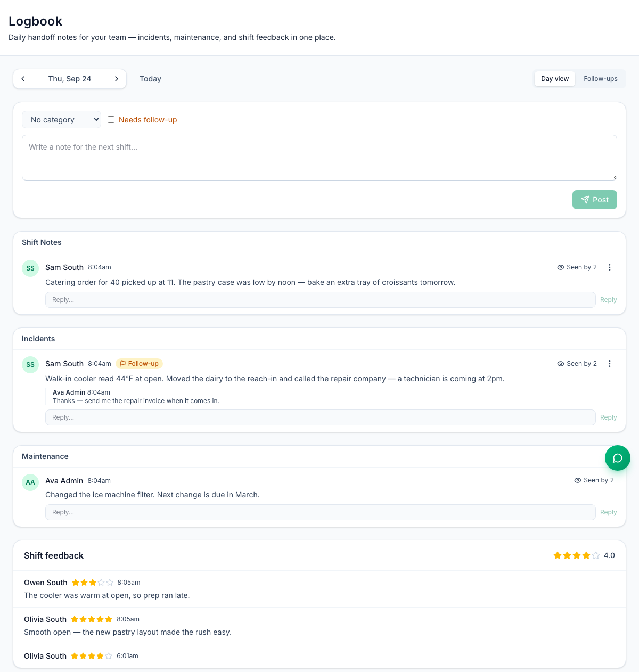Send reply on the walk-in cooler incident

pyautogui.click(x=608, y=417)
